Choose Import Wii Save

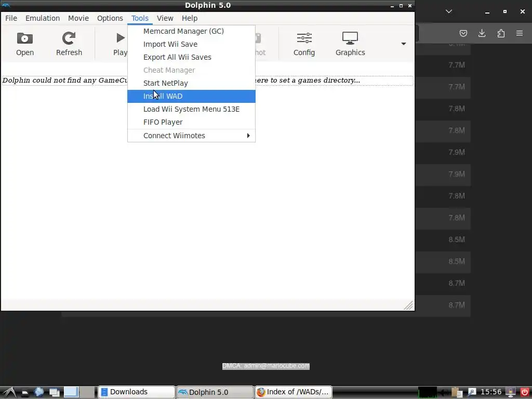click(x=191, y=44)
